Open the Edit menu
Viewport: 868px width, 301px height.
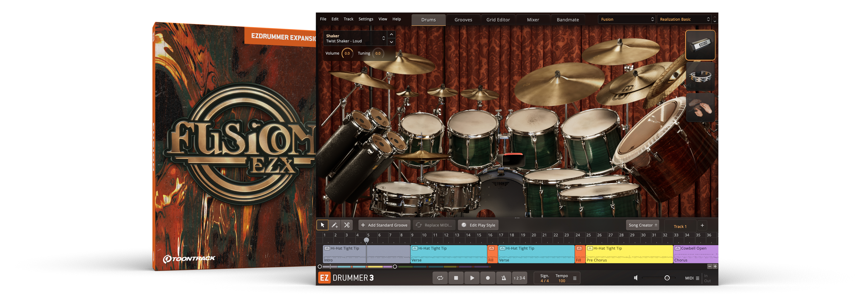click(335, 19)
